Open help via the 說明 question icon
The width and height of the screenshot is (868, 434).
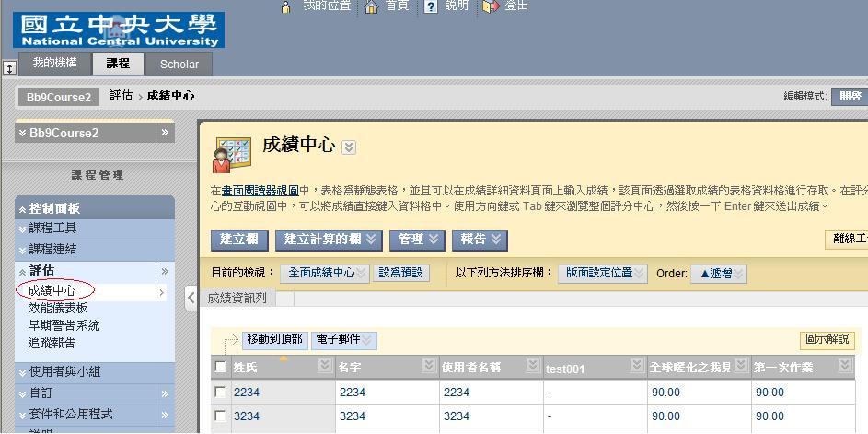(x=430, y=6)
